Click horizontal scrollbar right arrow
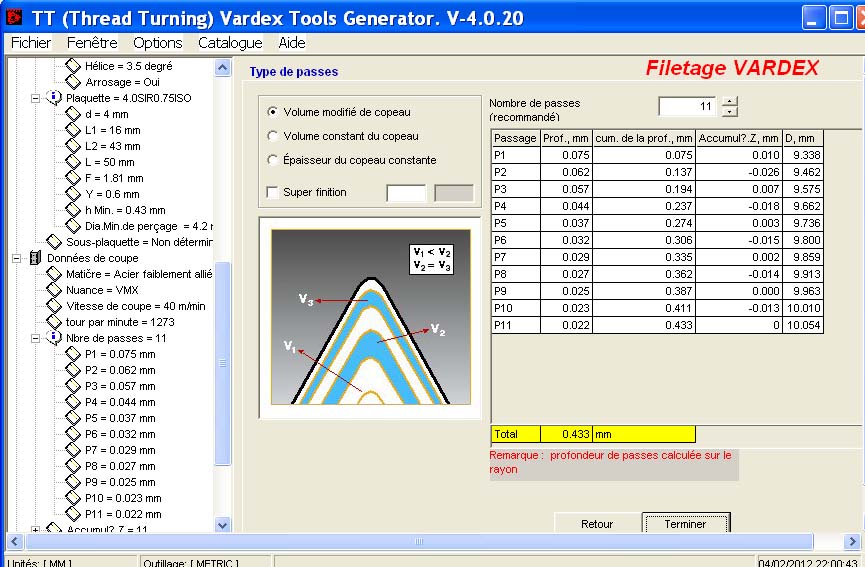This screenshot has width=865, height=567. 852,541
